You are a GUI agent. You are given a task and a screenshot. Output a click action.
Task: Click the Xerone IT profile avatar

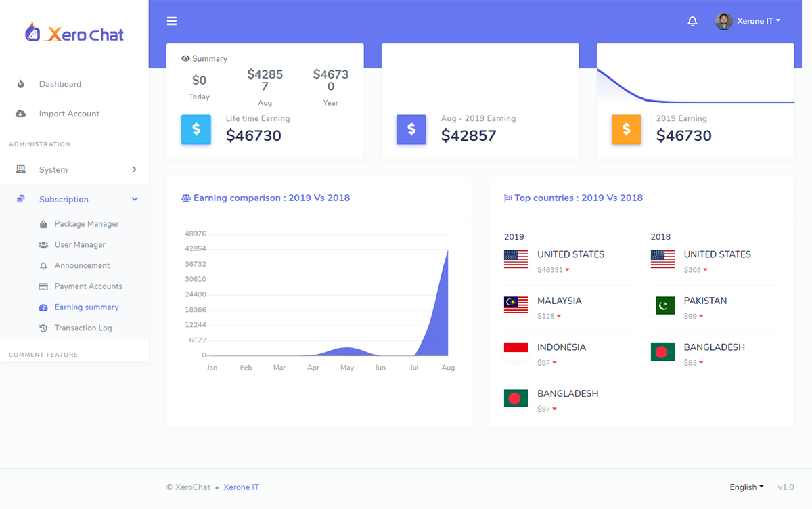click(x=724, y=21)
